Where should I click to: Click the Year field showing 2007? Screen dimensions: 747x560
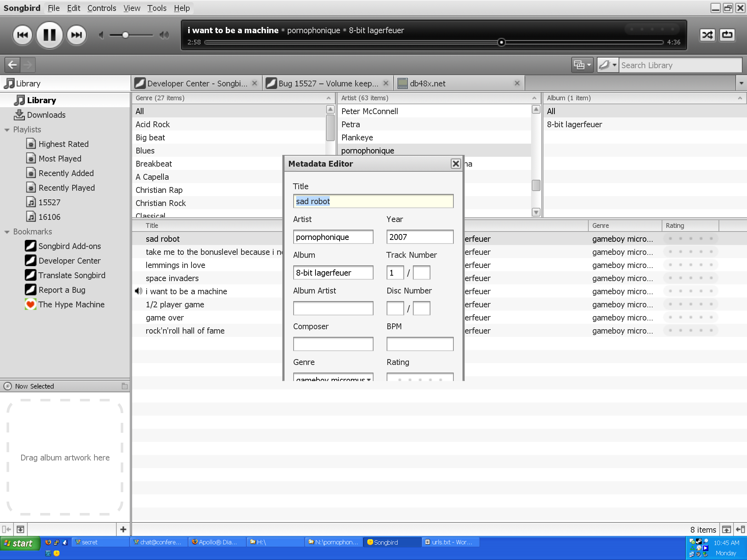420,237
